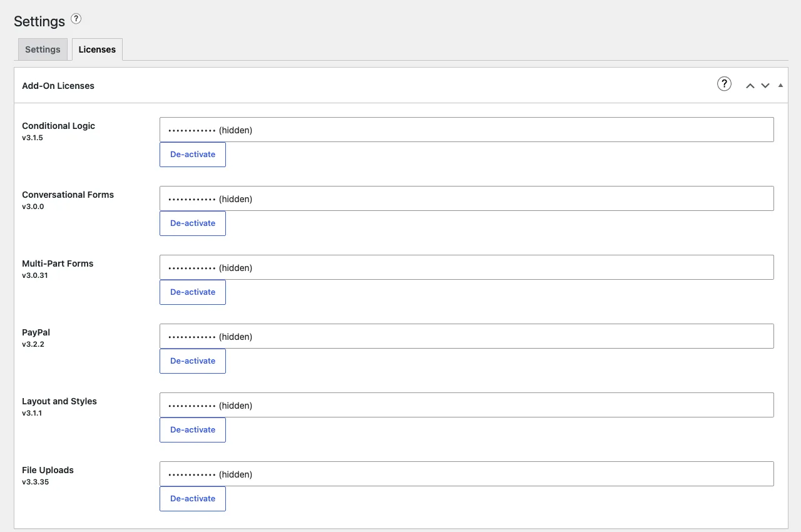Select the Licenses tab
The image size is (801, 532).
97,49
